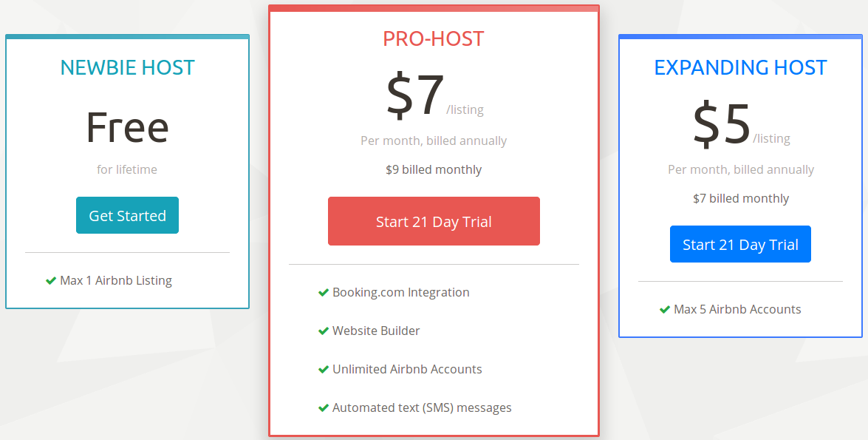The height and width of the screenshot is (440, 868).
Task: Click checkmark next to Booking.com Integration
Action: 324,293
